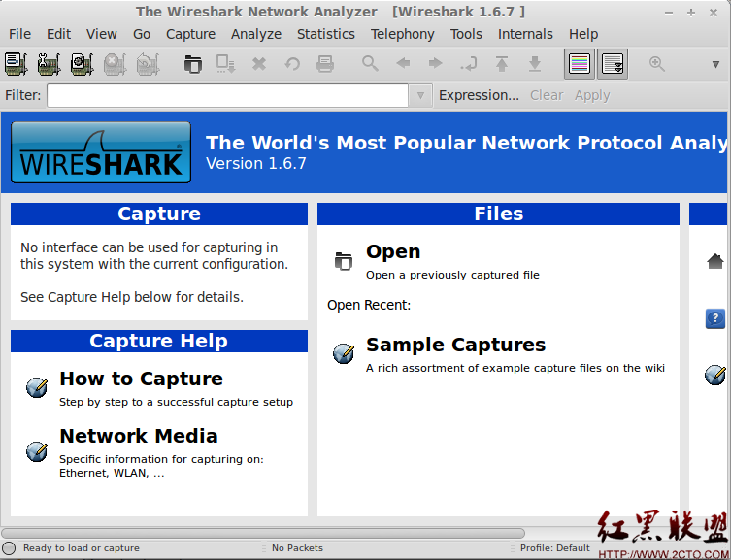The image size is (731, 560).
Task: Go forward in packet history arrow
Action: [x=436, y=63]
